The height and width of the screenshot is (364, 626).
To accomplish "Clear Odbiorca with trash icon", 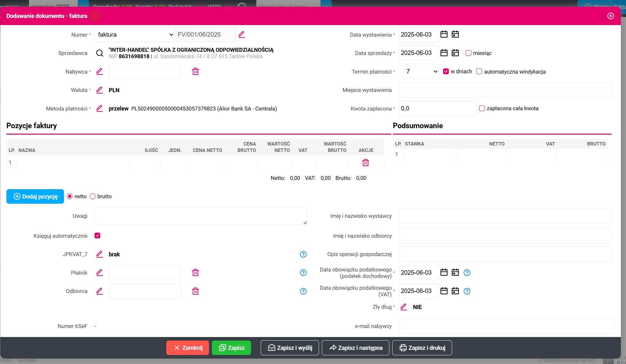I will click(x=195, y=291).
